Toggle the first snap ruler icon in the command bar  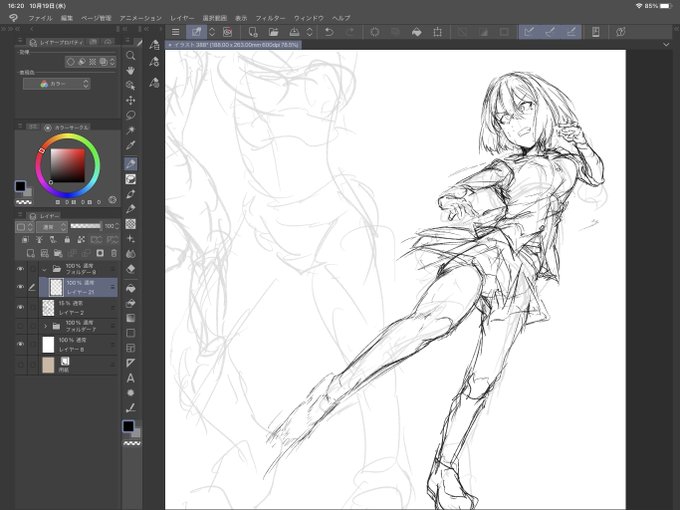coord(529,32)
